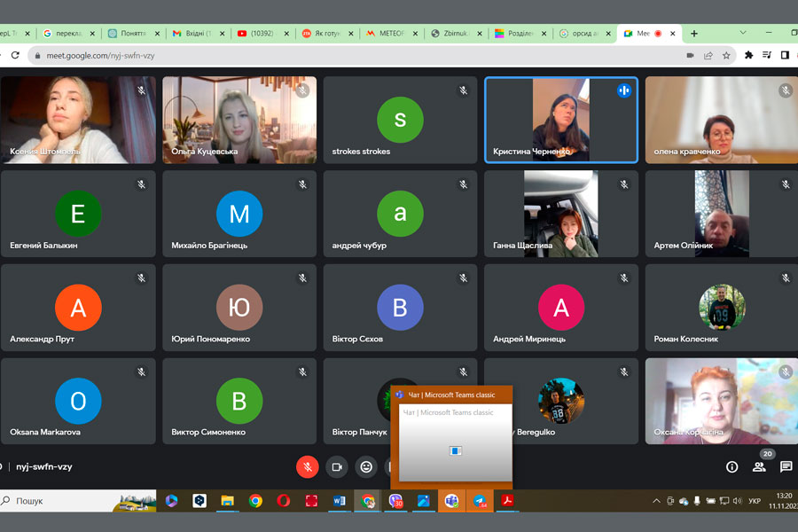Open the Chrome extensions puzzle icon
Image resolution: width=798 pixels, height=532 pixels.
[x=748, y=55]
